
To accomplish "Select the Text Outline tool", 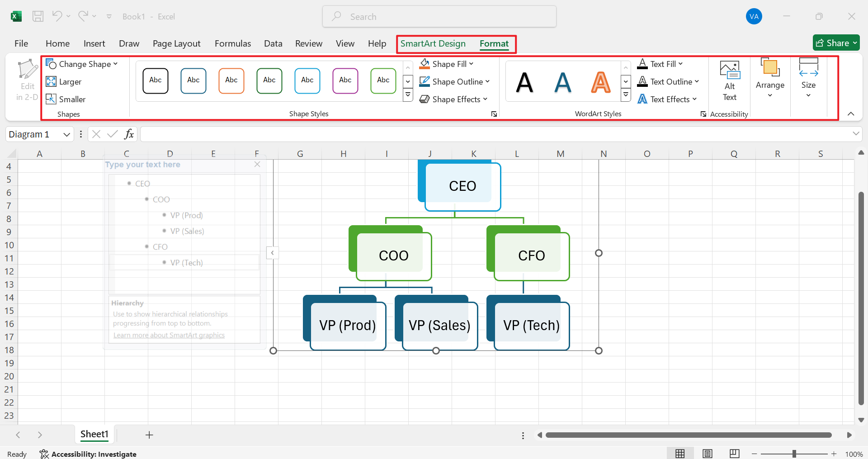I will click(669, 81).
